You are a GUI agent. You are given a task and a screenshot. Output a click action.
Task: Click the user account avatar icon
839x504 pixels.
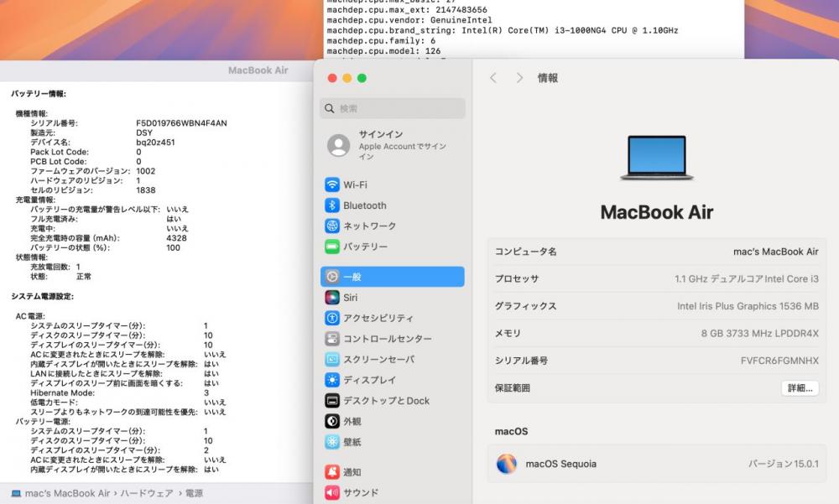[x=339, y=145]
